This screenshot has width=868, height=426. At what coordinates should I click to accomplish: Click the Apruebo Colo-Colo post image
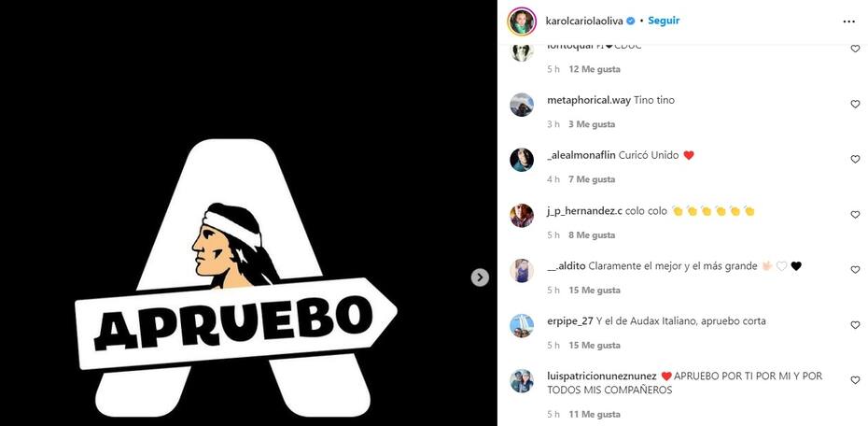[248, 213]
